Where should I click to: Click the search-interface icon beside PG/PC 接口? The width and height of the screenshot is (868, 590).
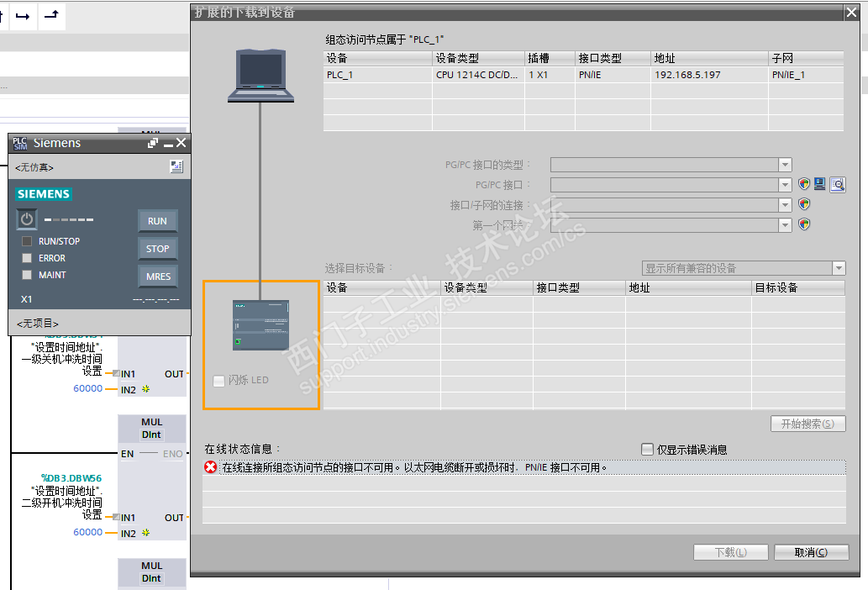838,184
